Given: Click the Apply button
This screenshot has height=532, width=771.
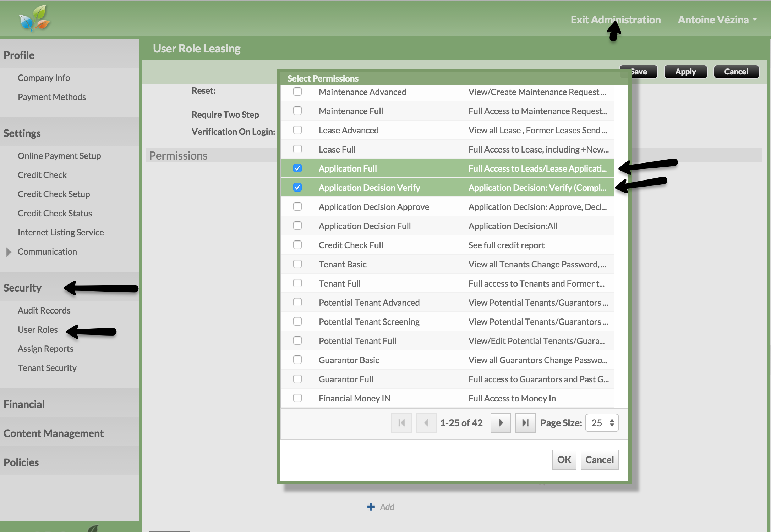Looking at the screenshot, I should [685, 72].
